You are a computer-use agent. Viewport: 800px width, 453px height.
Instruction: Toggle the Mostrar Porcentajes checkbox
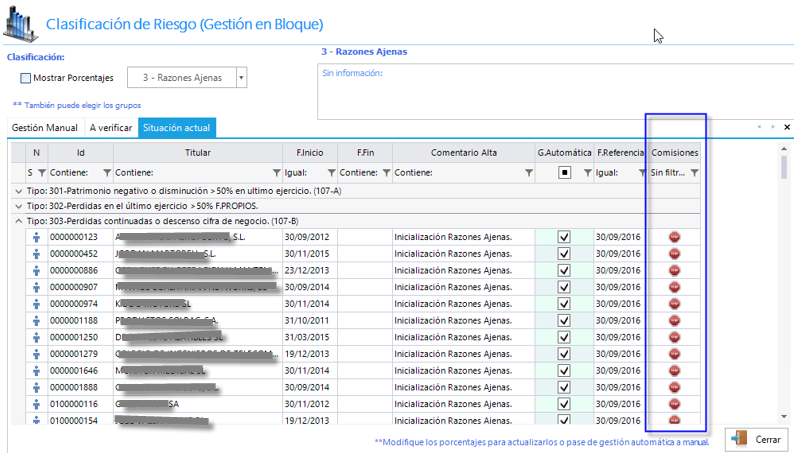click(x=26, y=78)
